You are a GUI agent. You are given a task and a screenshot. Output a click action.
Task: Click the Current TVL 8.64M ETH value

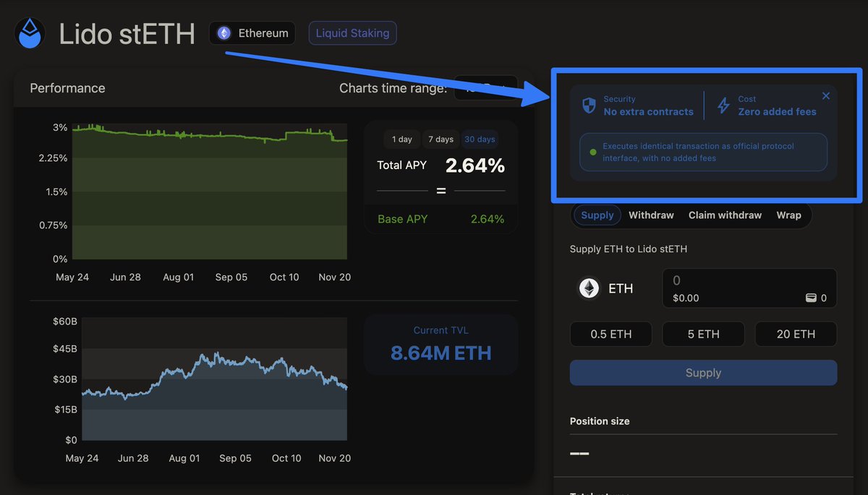441,353
